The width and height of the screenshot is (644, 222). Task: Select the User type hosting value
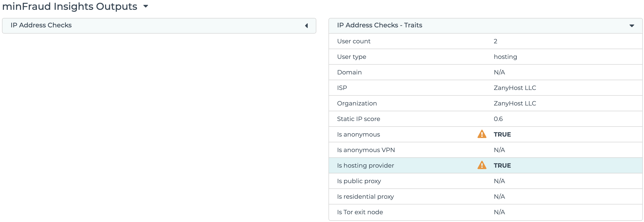[505, 57]
